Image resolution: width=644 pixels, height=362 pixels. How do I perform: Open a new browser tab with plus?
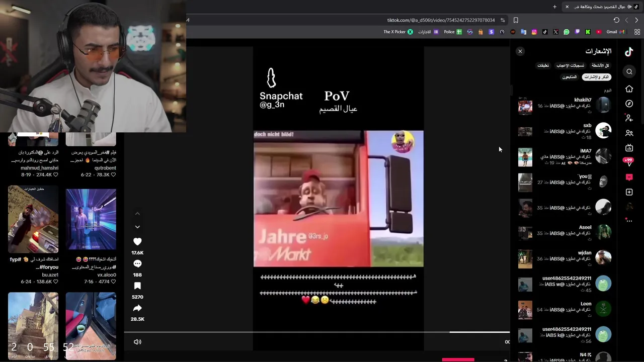pos(554,7)
